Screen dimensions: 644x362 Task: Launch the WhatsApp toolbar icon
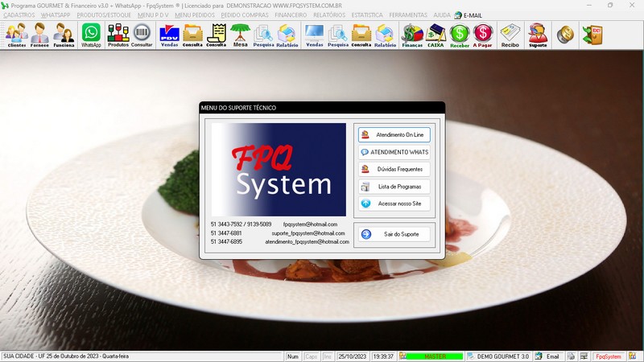[x=91, y=35]
